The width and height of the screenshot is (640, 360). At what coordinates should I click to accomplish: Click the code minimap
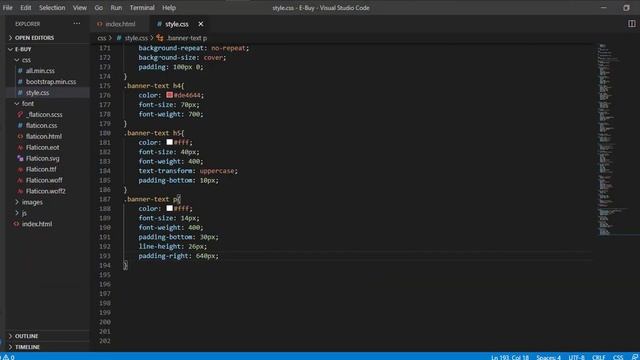pos(616,139)
